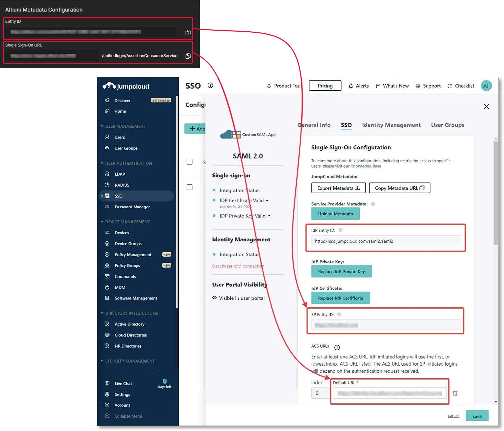Select the SSO tab in the panel

pos(346,125)
